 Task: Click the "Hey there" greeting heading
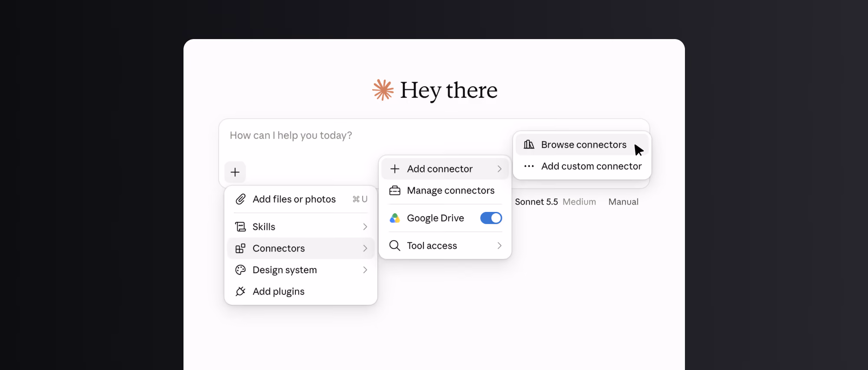tap(449, 90)
